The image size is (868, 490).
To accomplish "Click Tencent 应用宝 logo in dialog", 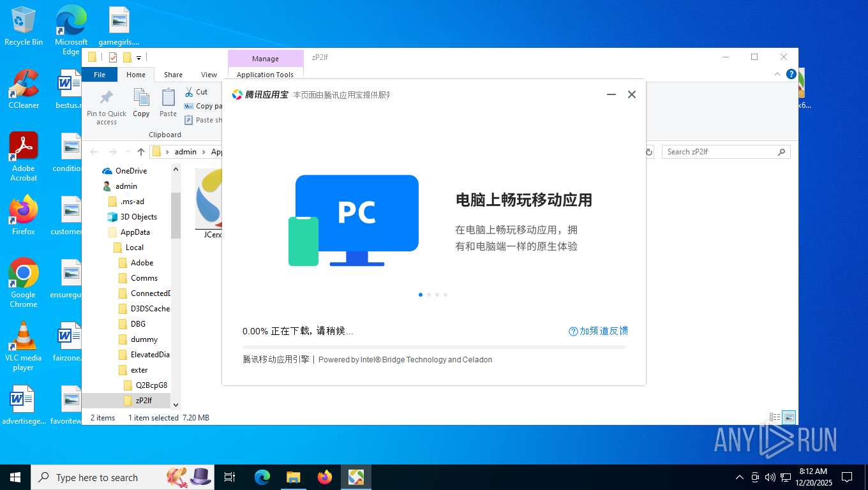I will point(260,94).
